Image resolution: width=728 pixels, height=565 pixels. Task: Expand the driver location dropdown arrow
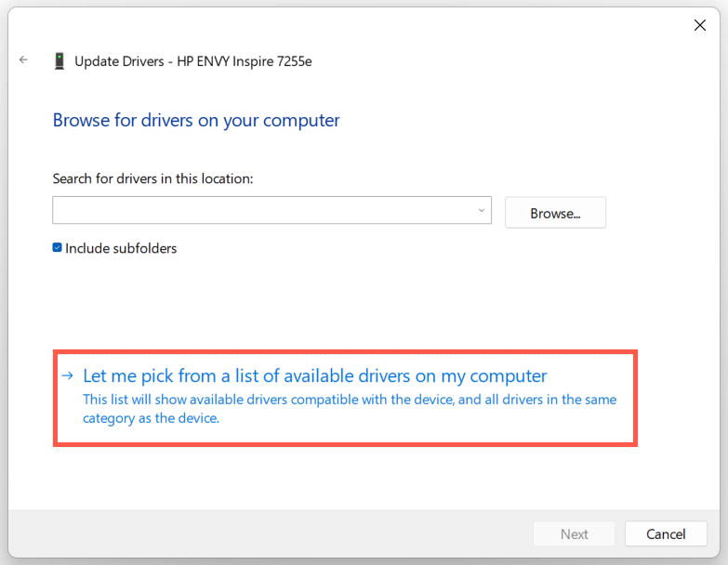pyautogui.click(x=482, y=210)
